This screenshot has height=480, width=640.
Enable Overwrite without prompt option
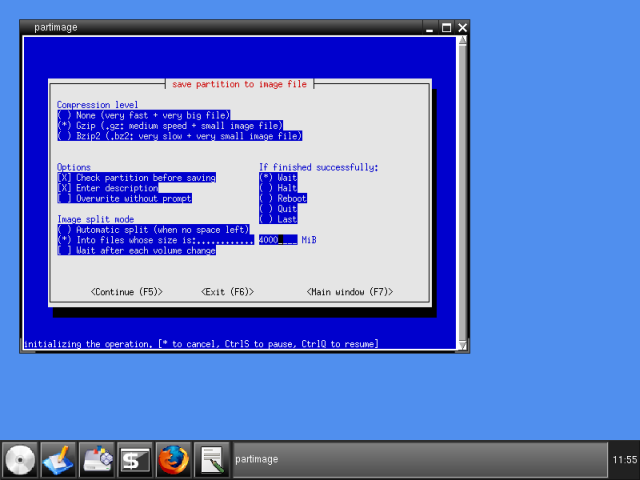(x=64, y=198)
